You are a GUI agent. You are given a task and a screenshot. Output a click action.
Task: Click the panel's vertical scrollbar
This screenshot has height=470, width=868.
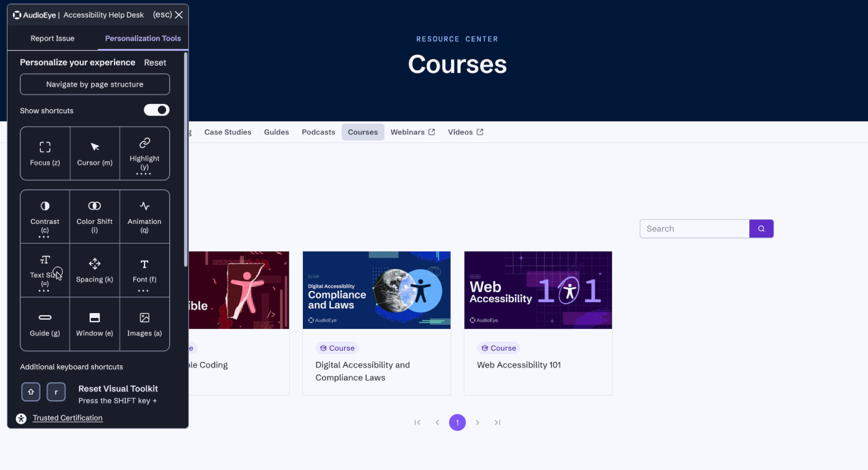(x=185, y=159)
